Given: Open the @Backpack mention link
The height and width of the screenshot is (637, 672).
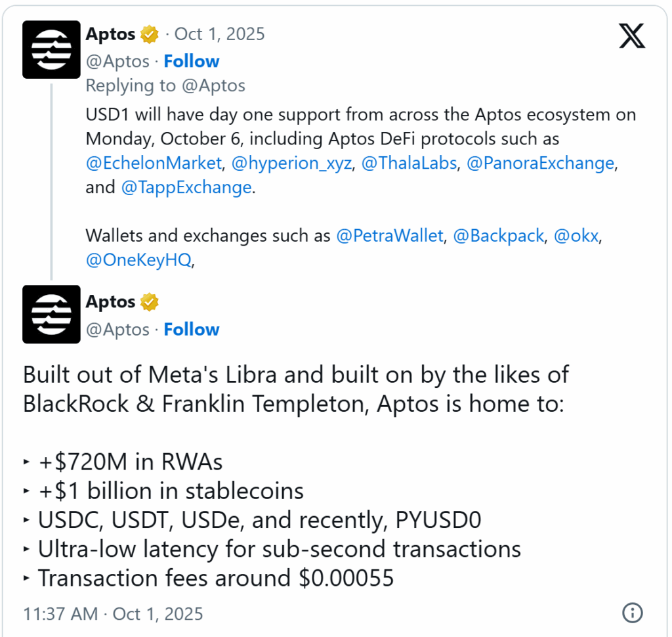Looking at the screenshot, I should coord(499,236).
